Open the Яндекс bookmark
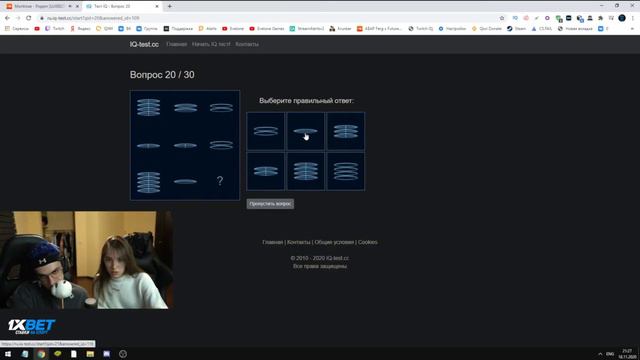 tap(80, 29)
